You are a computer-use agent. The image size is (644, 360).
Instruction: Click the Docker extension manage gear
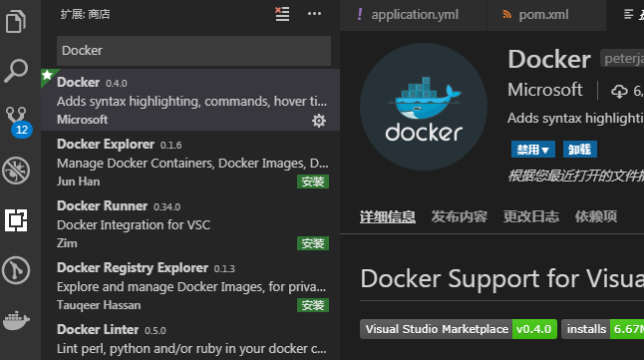319,121
